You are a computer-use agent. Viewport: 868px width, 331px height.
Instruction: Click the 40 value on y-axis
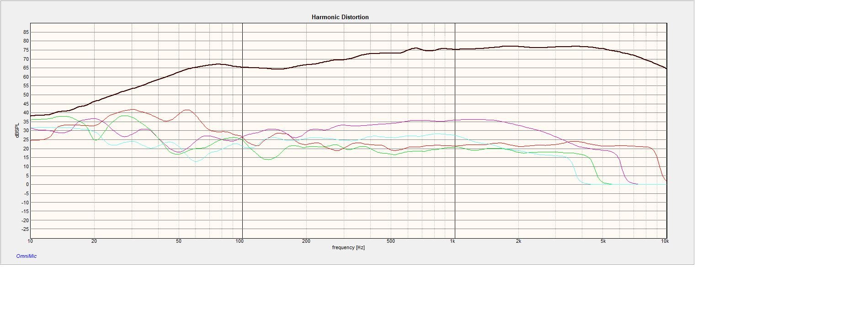click(x=27, y=113)
